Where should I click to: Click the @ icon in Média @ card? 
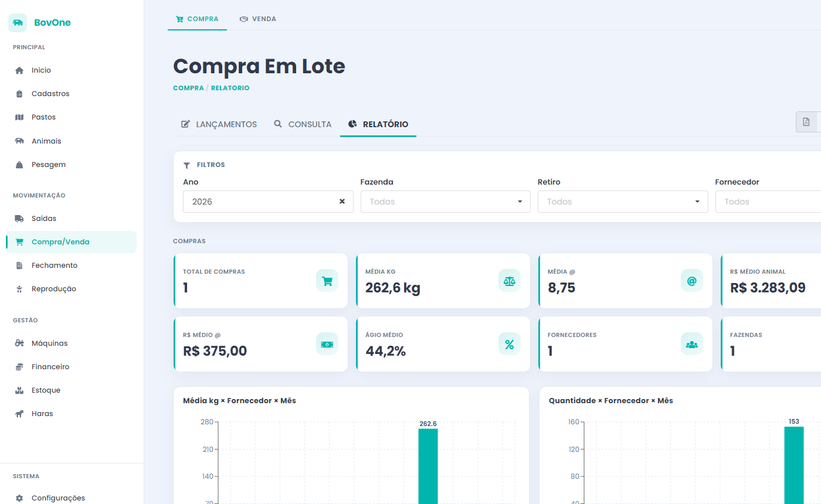692,281
